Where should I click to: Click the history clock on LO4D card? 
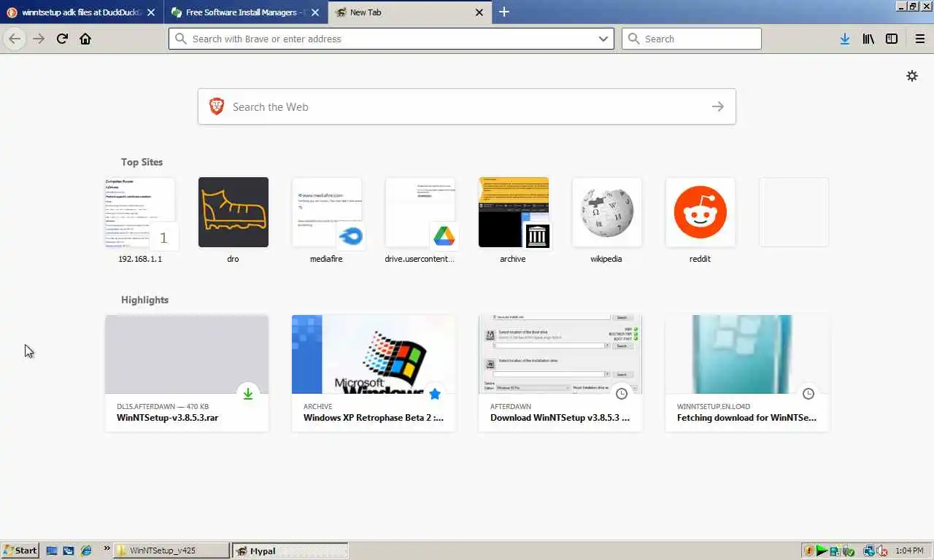tap(808, 394)
